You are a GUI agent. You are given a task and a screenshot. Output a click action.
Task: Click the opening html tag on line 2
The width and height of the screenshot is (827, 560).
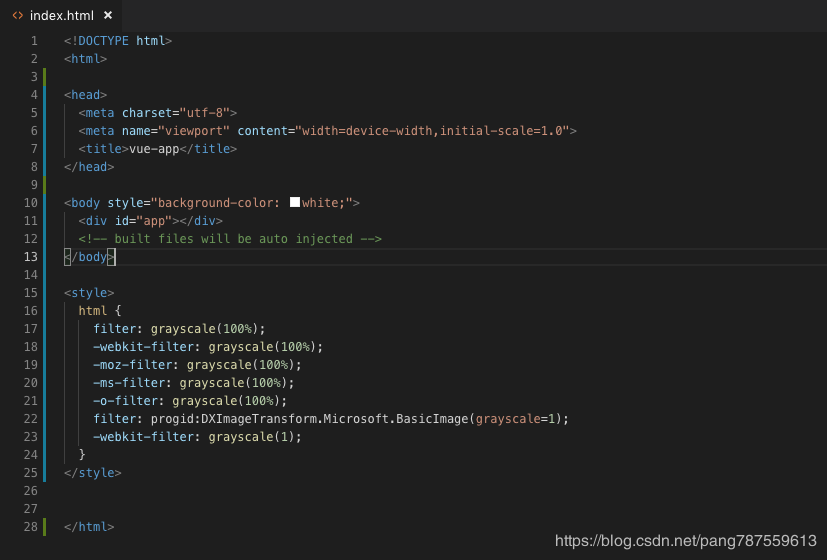[85, 59]
